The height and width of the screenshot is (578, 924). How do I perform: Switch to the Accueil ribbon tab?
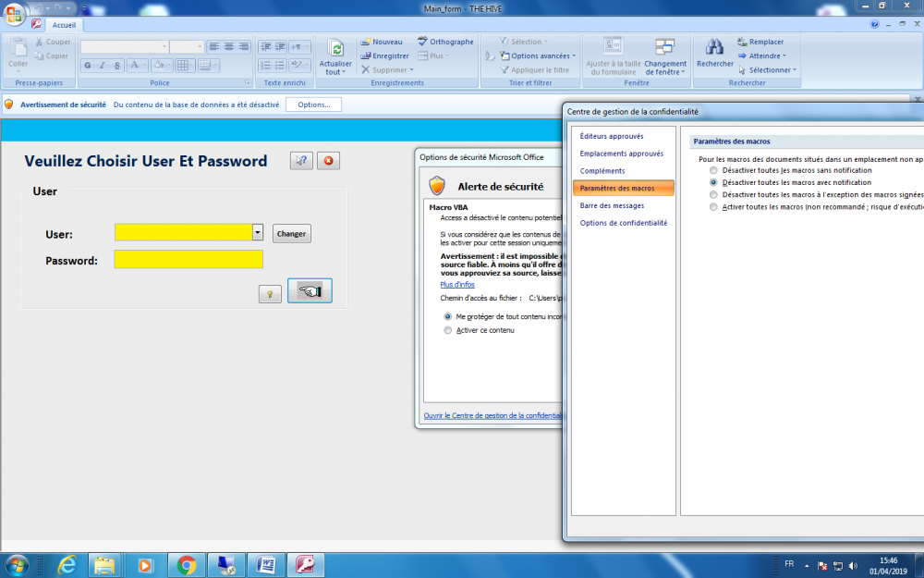tap(64, 25)
